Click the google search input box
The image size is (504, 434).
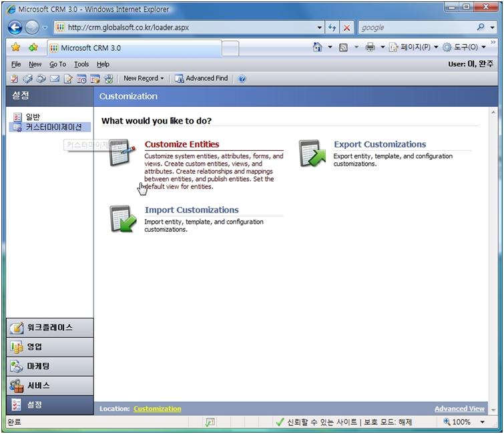click(x=417, y=27)
